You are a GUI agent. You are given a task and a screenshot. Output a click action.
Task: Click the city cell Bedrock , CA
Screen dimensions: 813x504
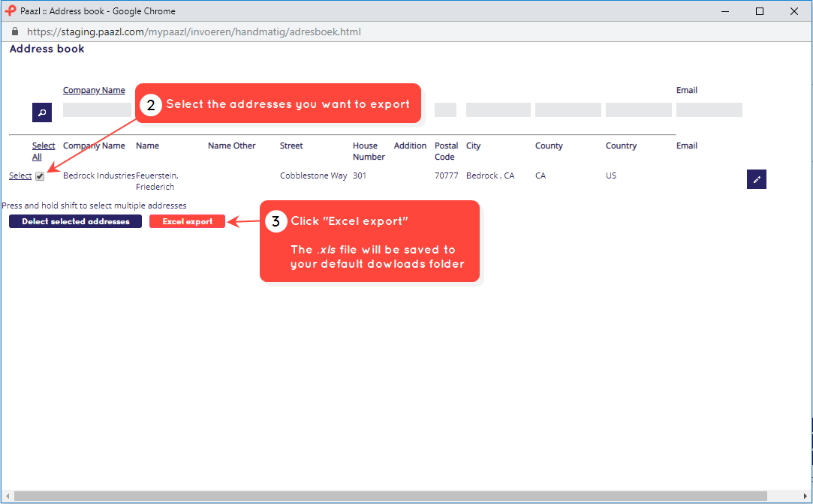pos(490,175)
